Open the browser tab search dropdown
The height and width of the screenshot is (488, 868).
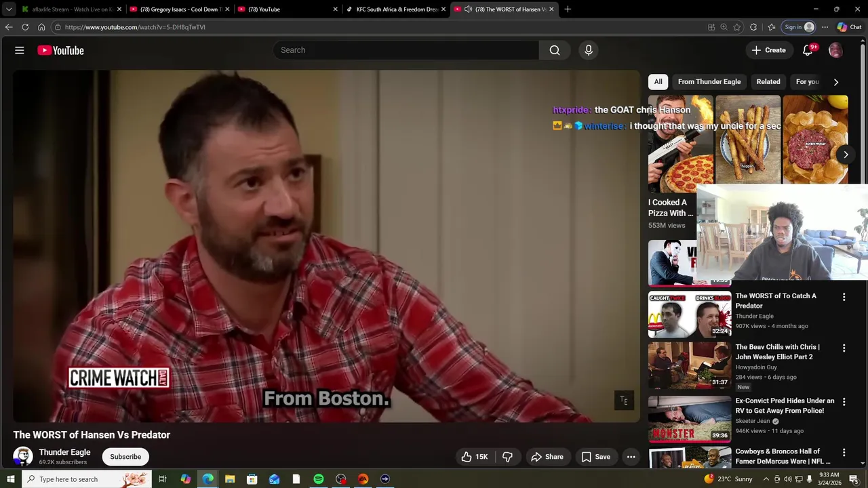click(x=9, y=9)
